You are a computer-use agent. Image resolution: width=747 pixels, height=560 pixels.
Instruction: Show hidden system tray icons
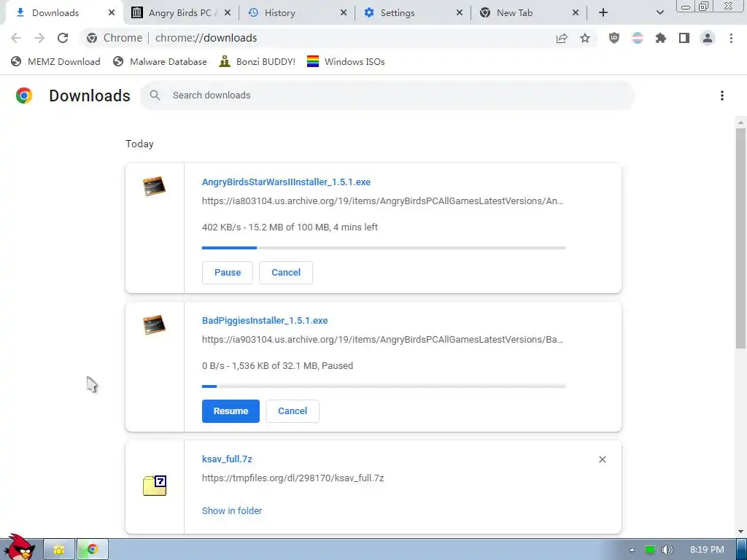(x=632, y=550)
